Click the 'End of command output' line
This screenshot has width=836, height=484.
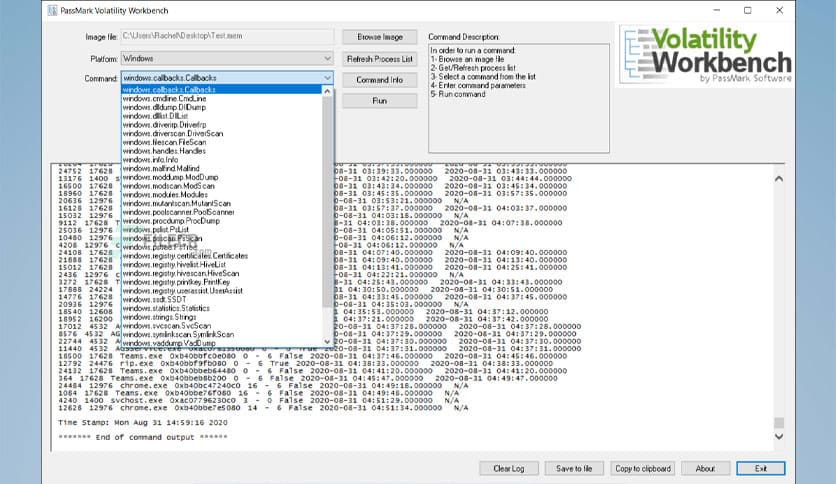(x=143, y=437)
